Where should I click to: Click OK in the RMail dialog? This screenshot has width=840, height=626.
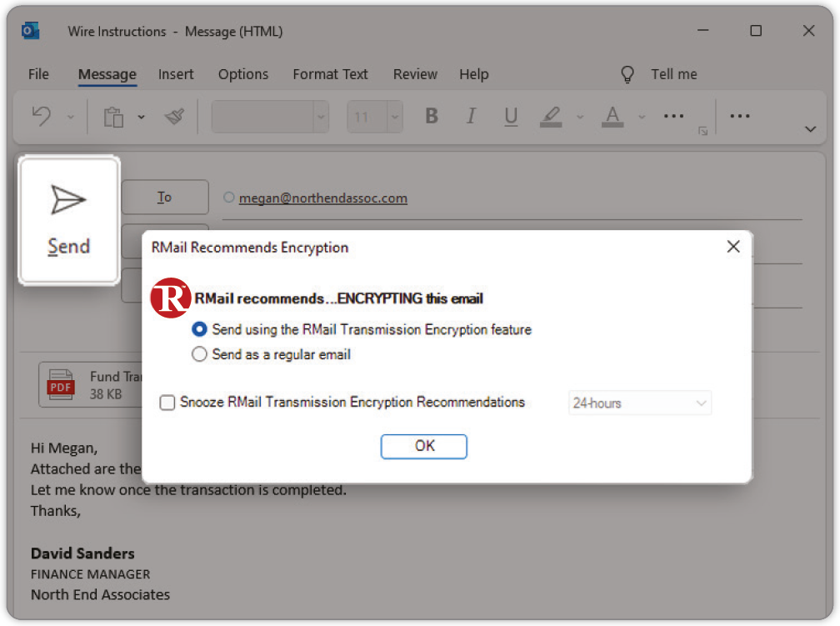coord(423,446)
